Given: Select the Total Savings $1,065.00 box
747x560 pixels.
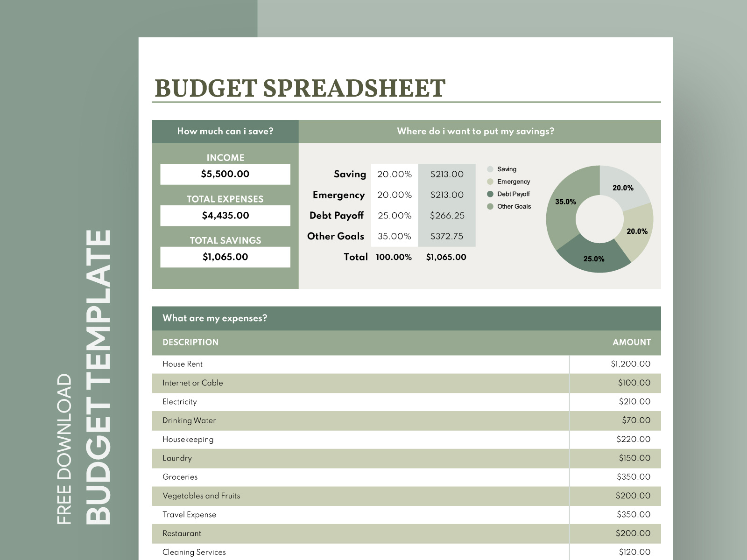Looking at the screenshot, I should tap(225, 257).
